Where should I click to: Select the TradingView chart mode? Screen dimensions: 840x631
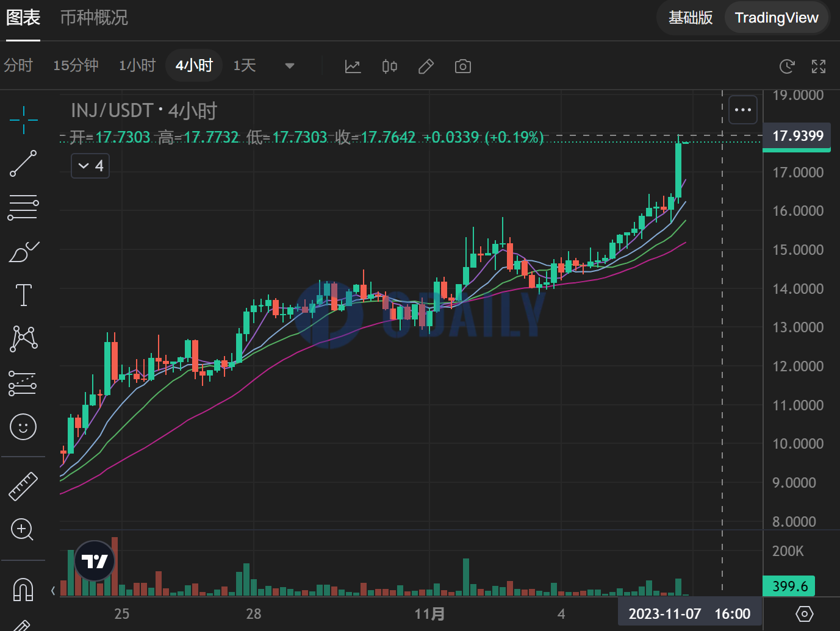pyautogui.click(x=777, y=18)
